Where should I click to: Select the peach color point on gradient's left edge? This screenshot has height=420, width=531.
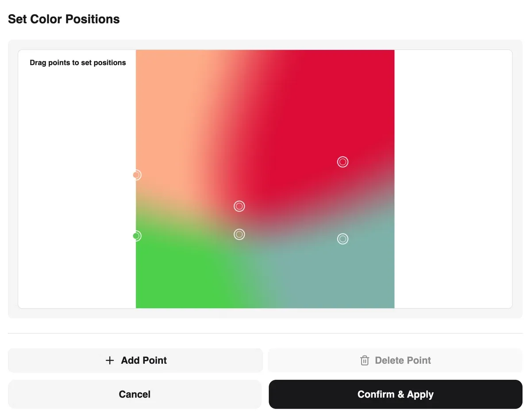click(136, 175)
